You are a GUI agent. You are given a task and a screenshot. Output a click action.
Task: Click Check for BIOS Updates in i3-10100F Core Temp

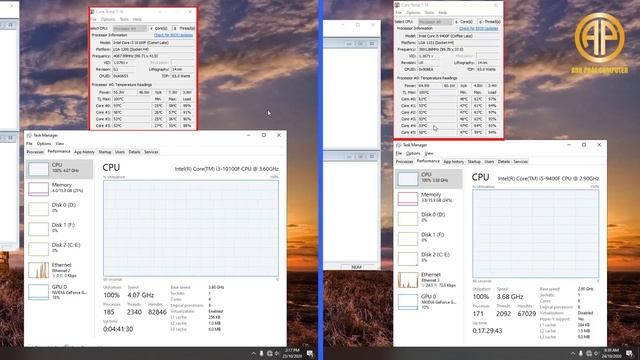click(x=173, y=35)
